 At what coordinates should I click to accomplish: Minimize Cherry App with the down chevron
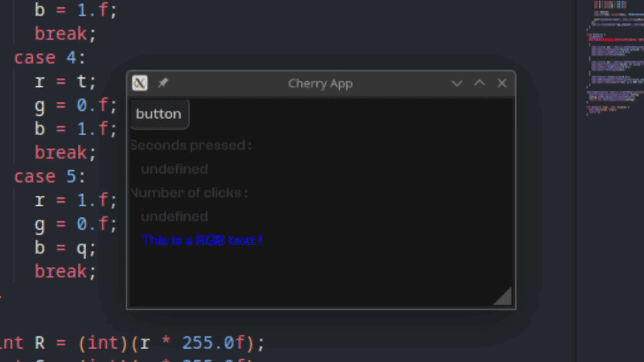coord(456,84)
